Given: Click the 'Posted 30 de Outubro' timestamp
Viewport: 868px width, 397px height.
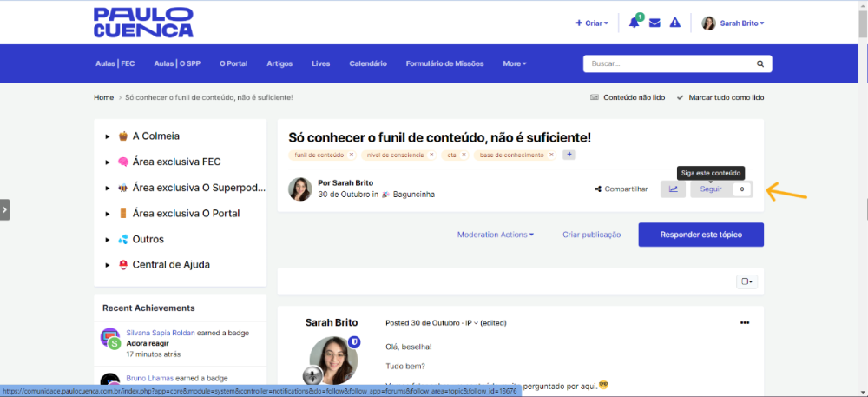Looking at the screenshot, I should pos(424,323).
